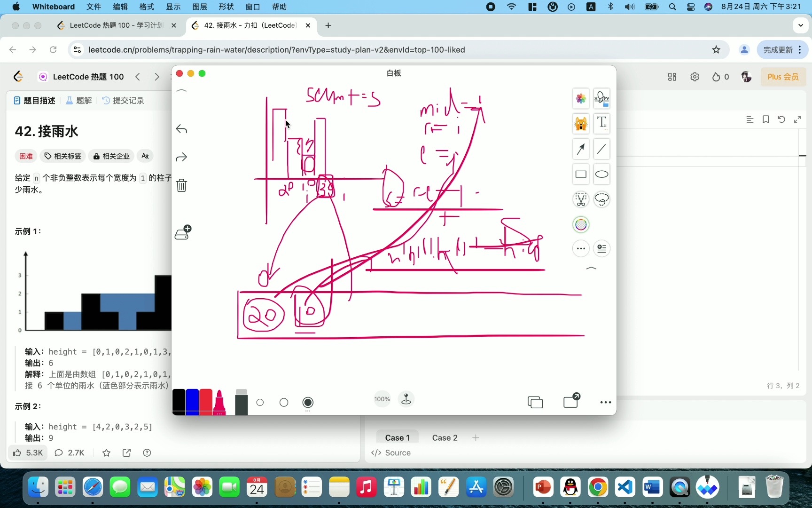Expand the code editor to fullscreen
812x508 pixels.
[x=797, y=119]
